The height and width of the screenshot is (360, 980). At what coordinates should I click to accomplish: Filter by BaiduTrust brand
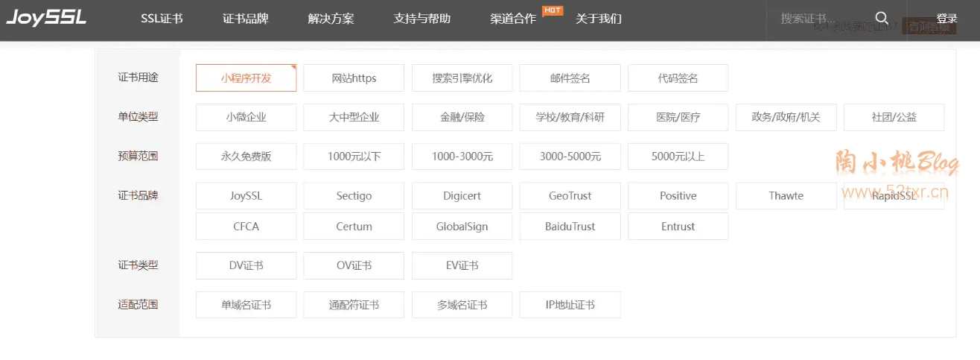tap(570, 227)
